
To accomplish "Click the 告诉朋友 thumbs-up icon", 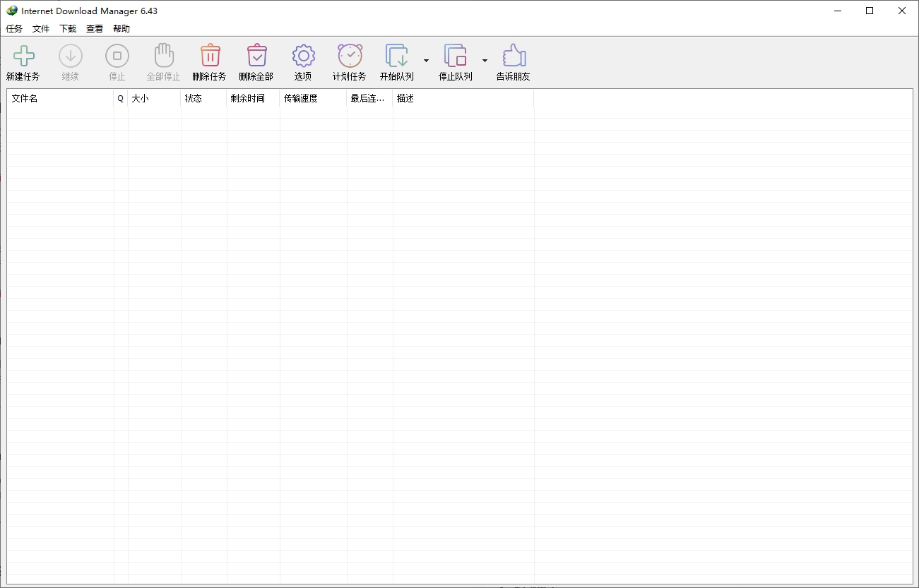I will 514,55.
